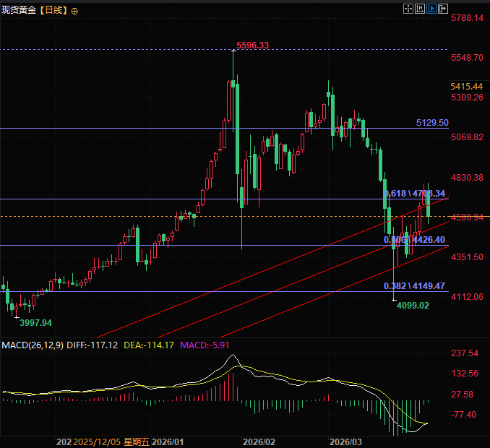Click the crosshair cursor toolbar icon
This screenshot has height=448, width=490.
pyautogui.click(x=408, y=9)
